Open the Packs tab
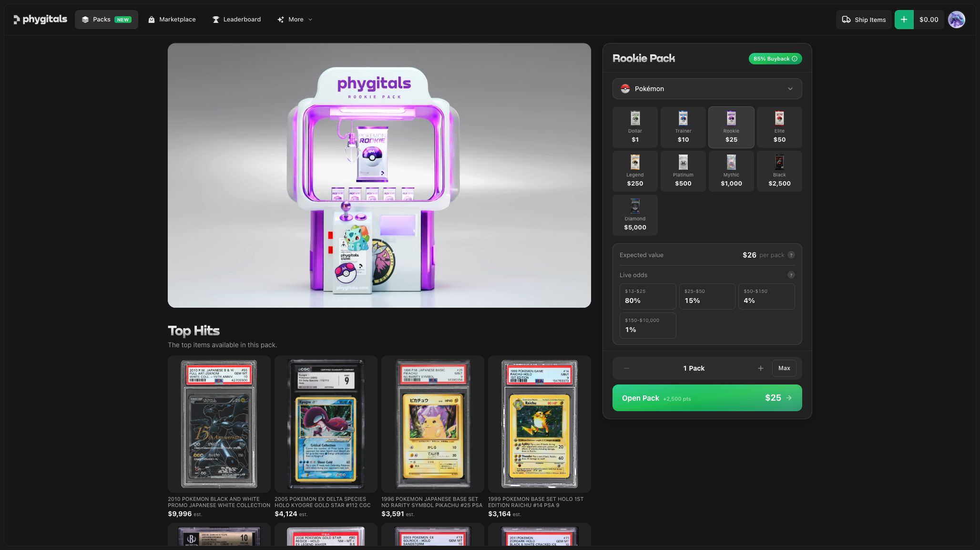The image size is (980, 550). click(x=106, y=20)
